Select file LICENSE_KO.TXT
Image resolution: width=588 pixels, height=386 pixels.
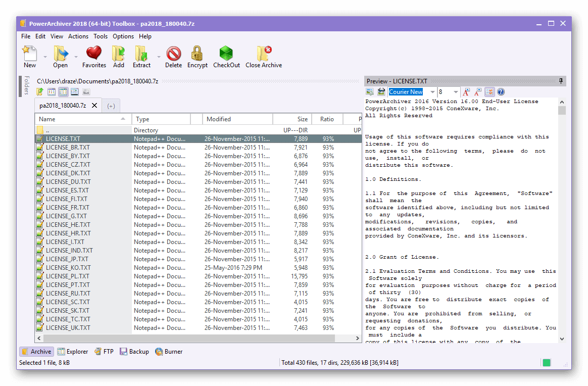pyautogui.click(x=199, y=268)
